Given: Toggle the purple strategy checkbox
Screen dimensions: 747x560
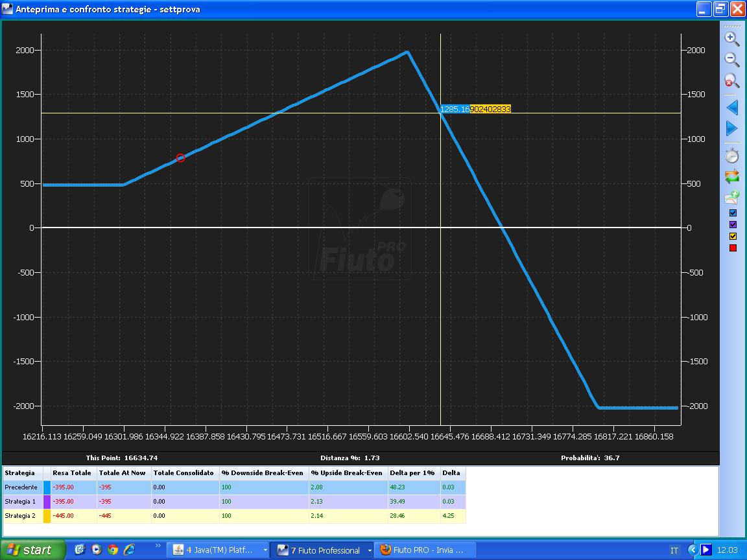Looking at the screenshot, I should tap(733, 224).
